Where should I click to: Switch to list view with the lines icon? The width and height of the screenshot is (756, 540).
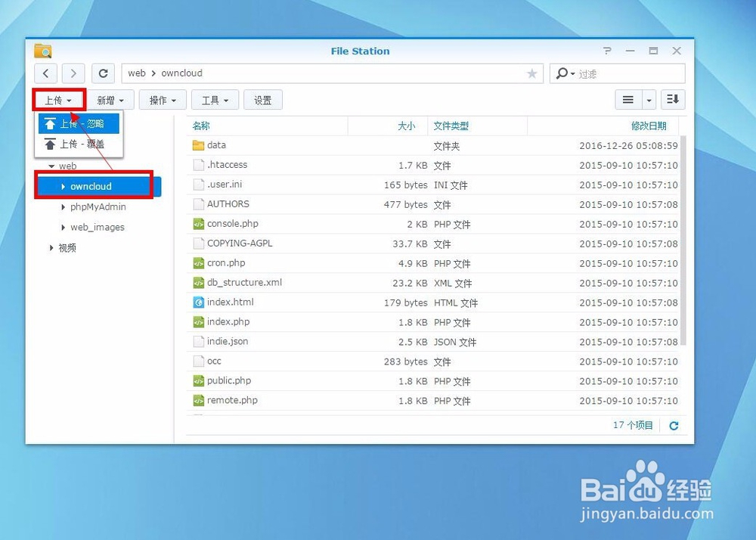click(x=628, y=100)
